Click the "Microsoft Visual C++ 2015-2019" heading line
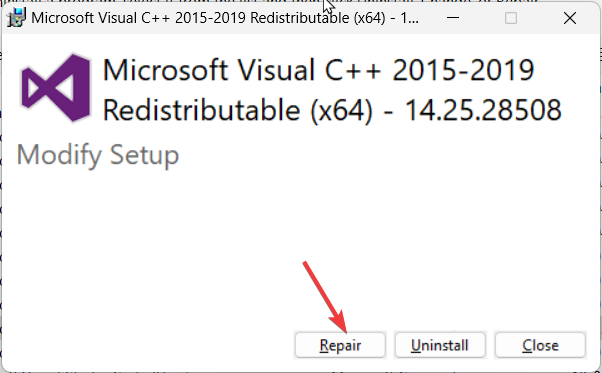 click(x=318, y=70)
